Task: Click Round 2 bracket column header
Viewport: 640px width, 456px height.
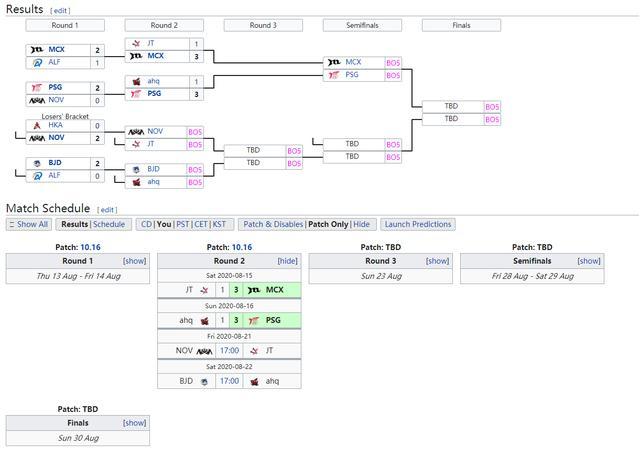Action: click(164, 25)
